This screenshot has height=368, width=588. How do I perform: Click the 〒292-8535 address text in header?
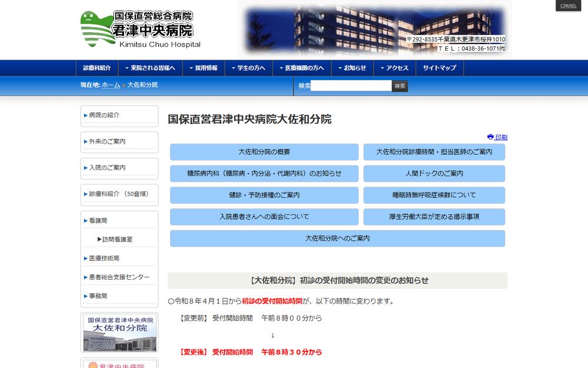[456, 39]
